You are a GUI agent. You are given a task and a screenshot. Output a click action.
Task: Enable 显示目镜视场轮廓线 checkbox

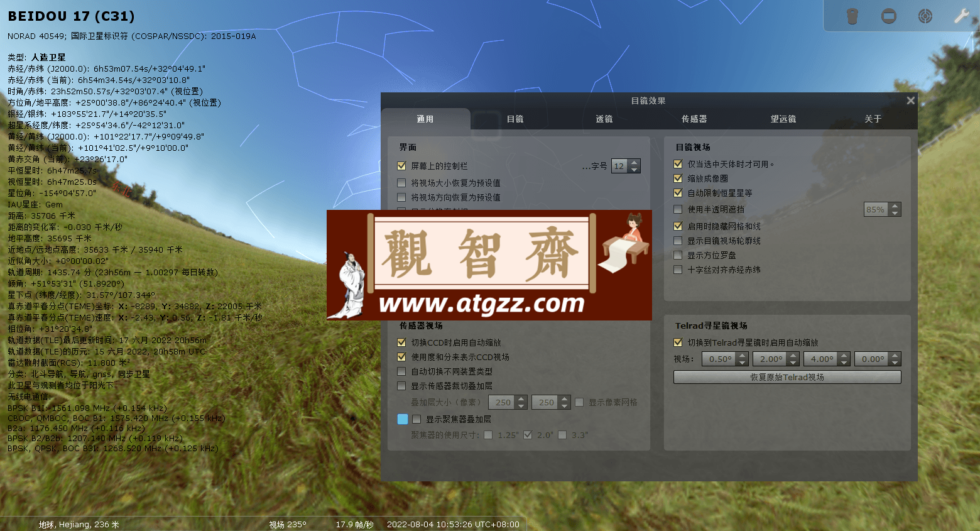(678, 241)
